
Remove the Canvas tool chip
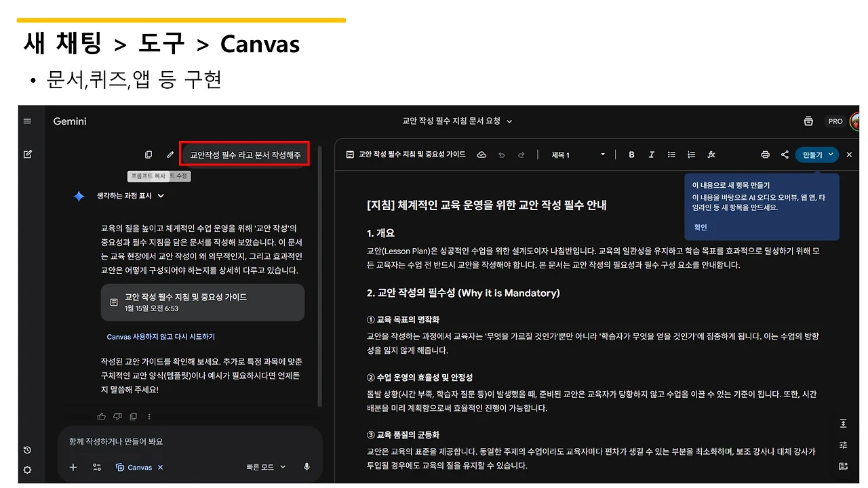click(x=161, y=467)
